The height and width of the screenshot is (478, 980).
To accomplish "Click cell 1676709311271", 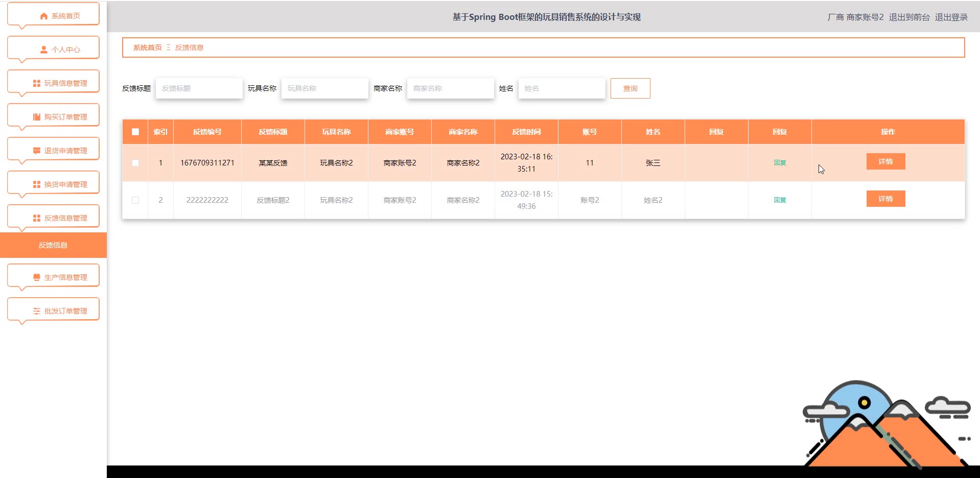I will tap(207, 163).
